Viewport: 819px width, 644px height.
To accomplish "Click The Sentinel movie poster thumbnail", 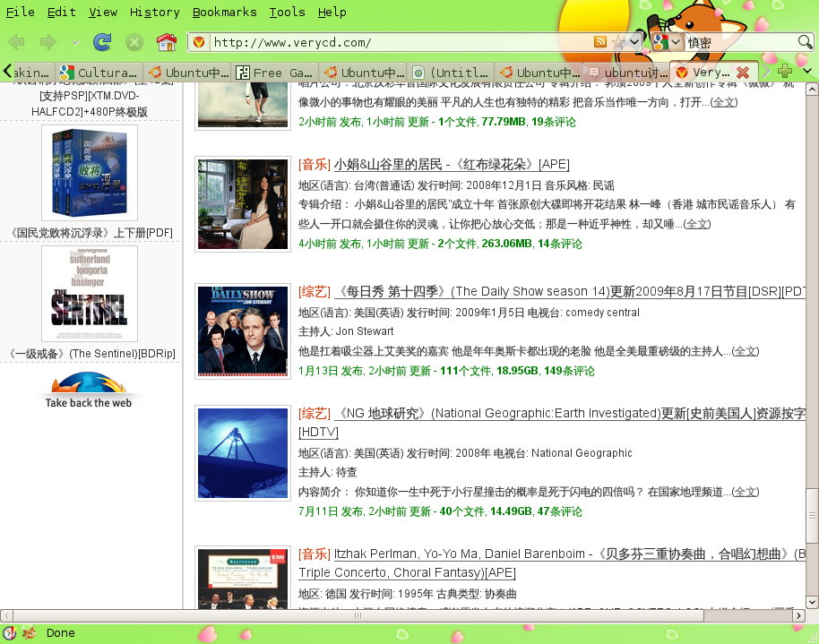I will [90, 294].
